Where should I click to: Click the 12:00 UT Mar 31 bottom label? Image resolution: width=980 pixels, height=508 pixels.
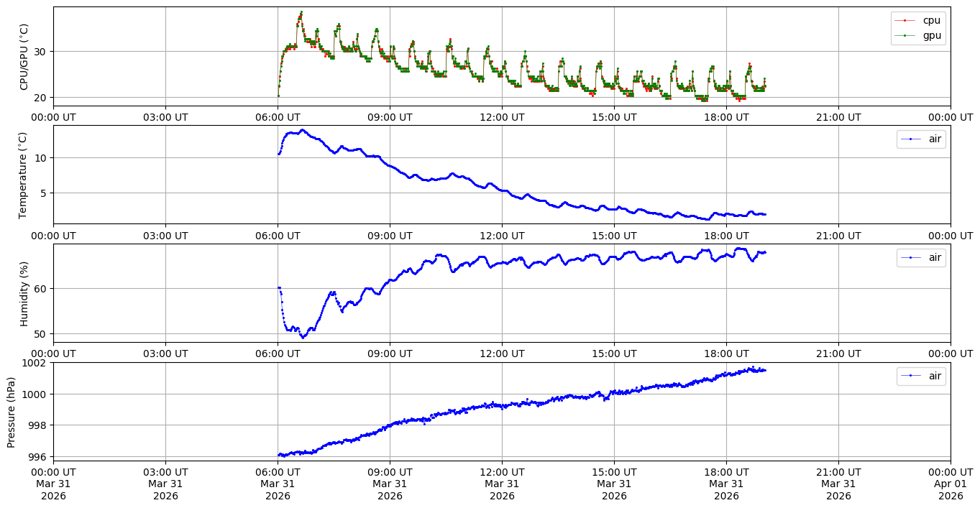(502, 484)
